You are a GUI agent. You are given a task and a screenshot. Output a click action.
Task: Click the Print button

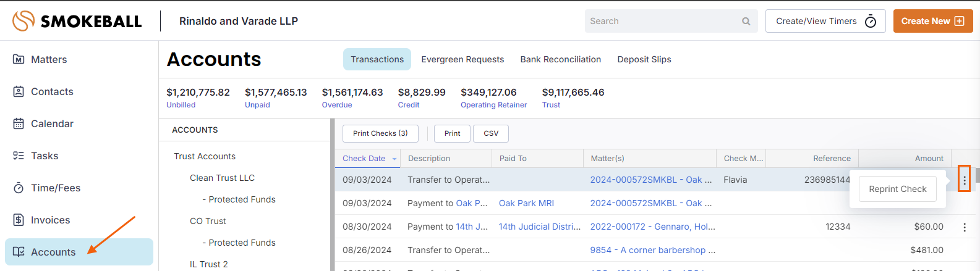(x=452, y=133)
